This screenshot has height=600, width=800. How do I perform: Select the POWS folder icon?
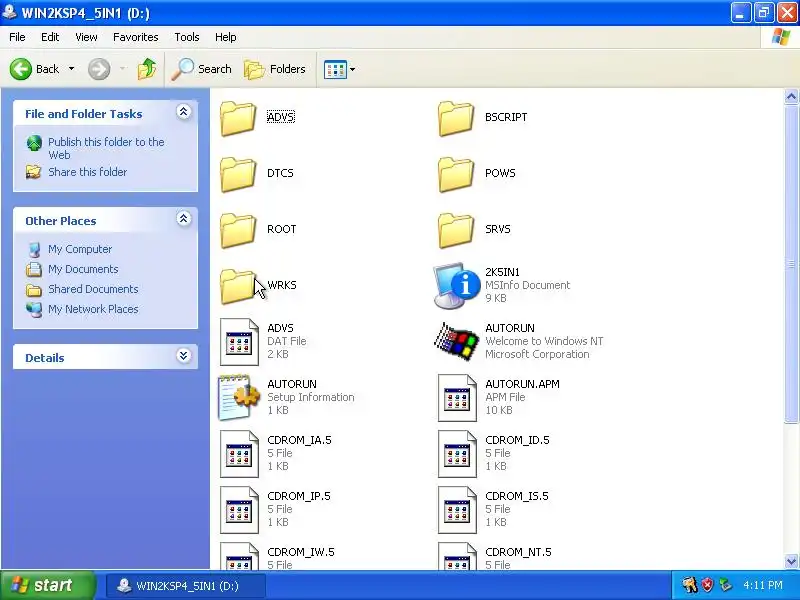456,174
